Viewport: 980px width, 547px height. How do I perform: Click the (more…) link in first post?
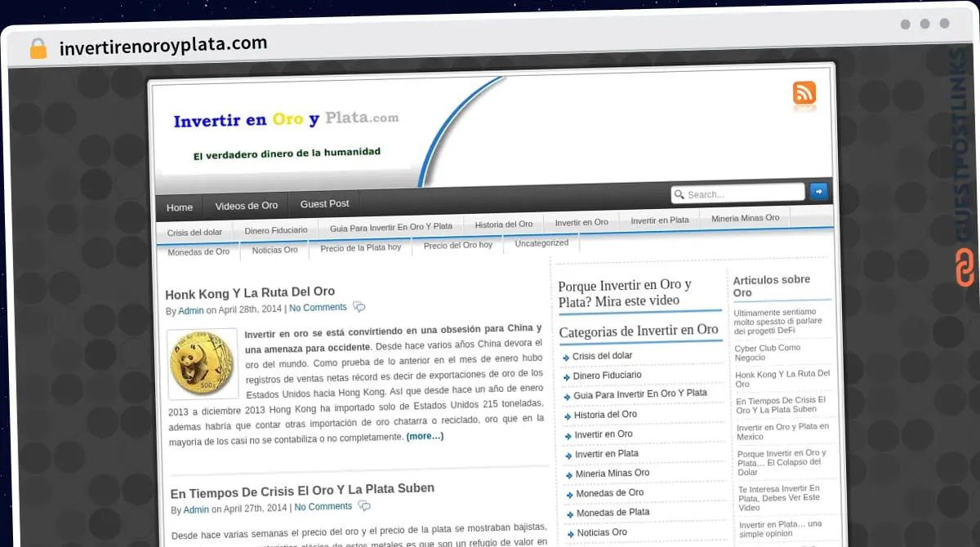pos(425,436)
